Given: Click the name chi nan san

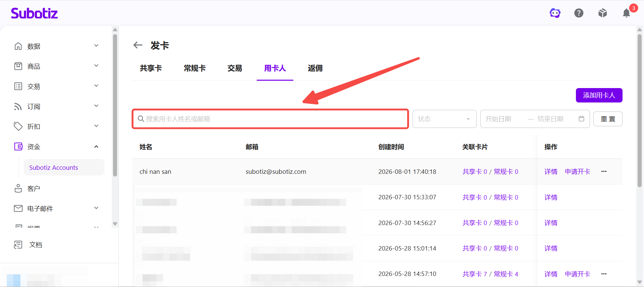Looking at the screenshot, I should click(155, 172).
